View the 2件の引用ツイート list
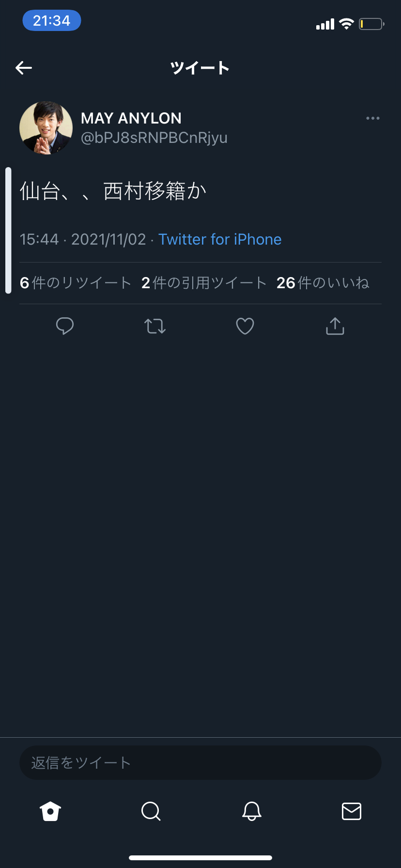The image size is (401, 868). click(204, 283)
